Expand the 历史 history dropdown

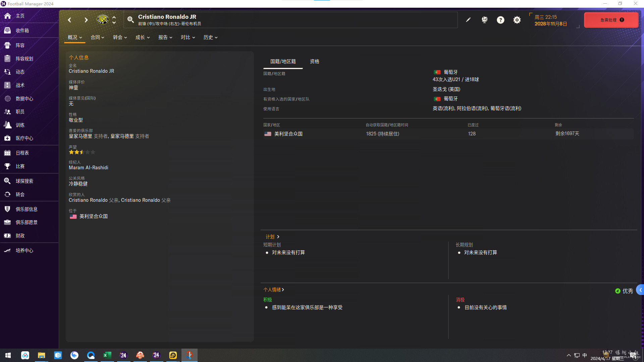coord(210,37)
